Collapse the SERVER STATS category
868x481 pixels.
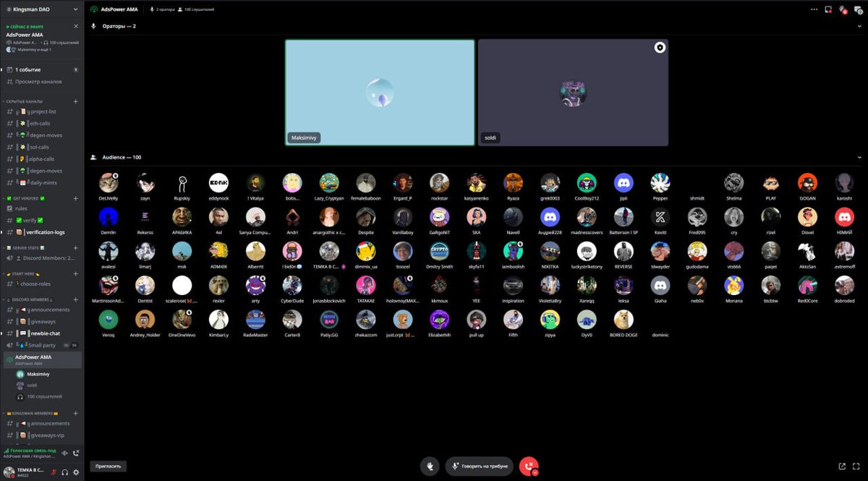pos(26,247)
